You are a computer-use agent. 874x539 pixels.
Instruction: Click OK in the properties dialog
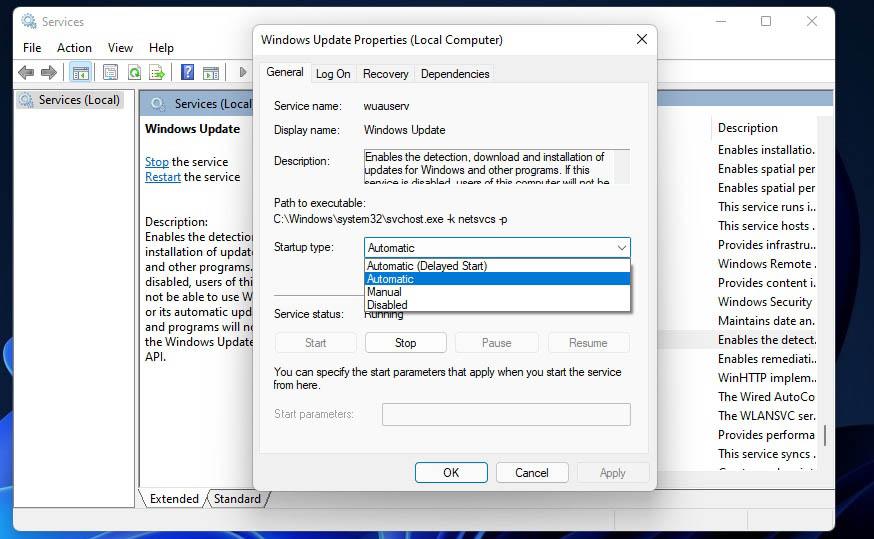(x=451, y=473)
